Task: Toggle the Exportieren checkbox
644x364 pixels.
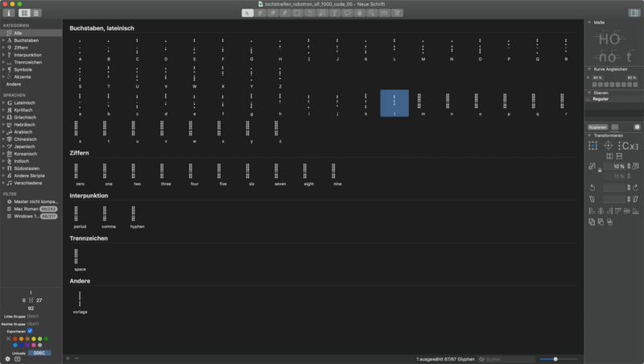Action: 30,331
